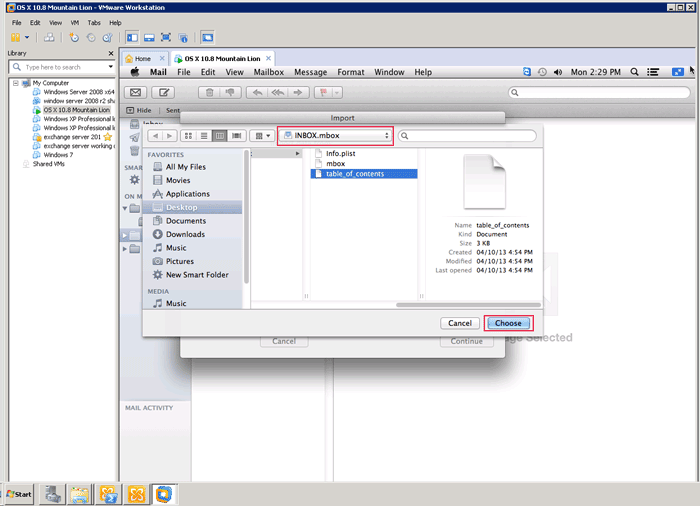Open the flag color dropdown arrow
Image resolution: width=700 pixels, height=506 pixels.
(x=337, y=92)
